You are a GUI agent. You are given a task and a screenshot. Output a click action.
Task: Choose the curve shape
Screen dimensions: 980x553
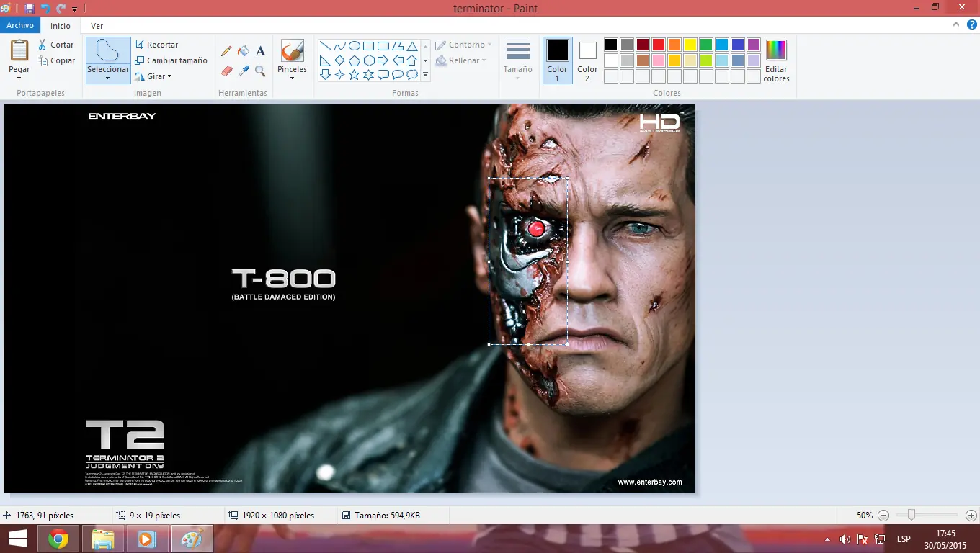point(339,46)
